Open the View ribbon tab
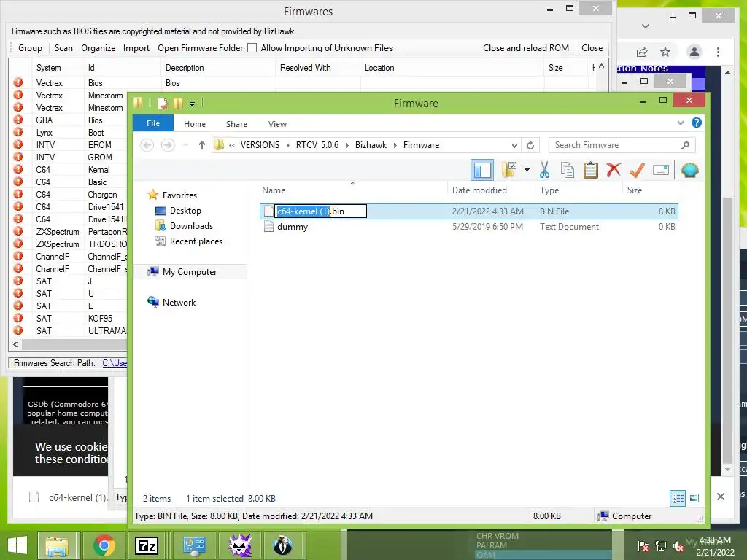The width and height of the screenshot is (747, 560). click(x=277, y=124)
